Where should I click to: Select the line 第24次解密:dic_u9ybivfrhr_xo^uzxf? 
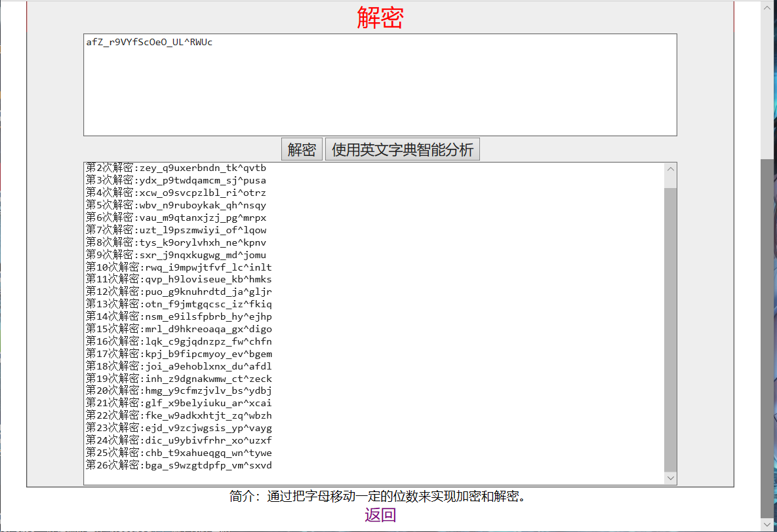pyautogui.click(x=179, y=440)
